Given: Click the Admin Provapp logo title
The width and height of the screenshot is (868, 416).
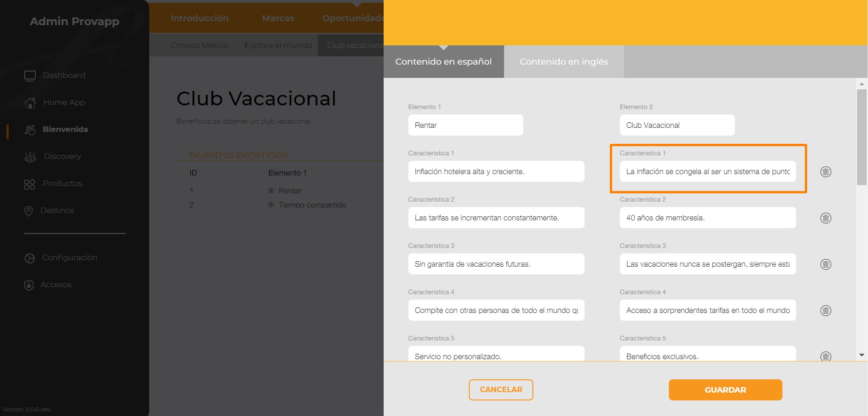Looking at the screenshot, I should pos(75,21).
